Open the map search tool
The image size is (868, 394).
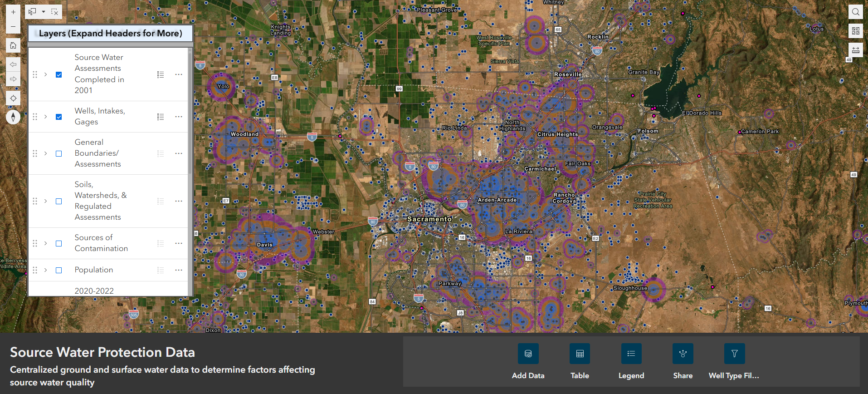click(856, 12)
